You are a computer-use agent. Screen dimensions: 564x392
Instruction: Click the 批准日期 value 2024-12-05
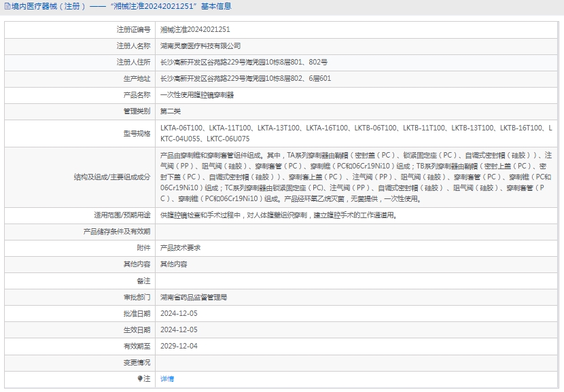click(179, 313)
